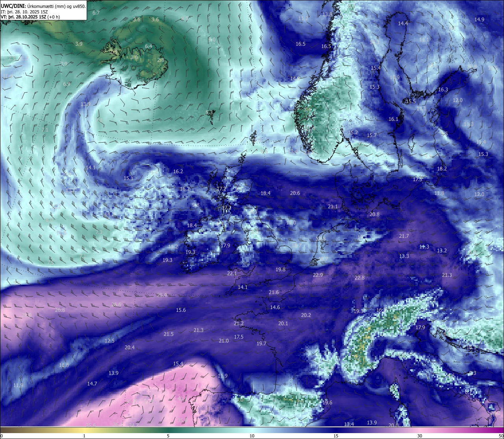This screenshot has width=504, height=439.
Task: Click the 14.4 value label
Action: click(x=403, y=24)
